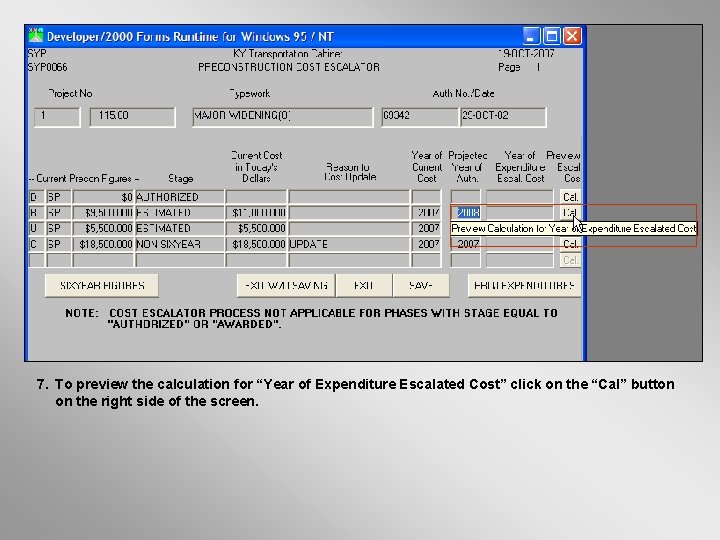Click phase code cell C
The width and height of the screenshot is (720, 540).
click(x=36, y=244)
